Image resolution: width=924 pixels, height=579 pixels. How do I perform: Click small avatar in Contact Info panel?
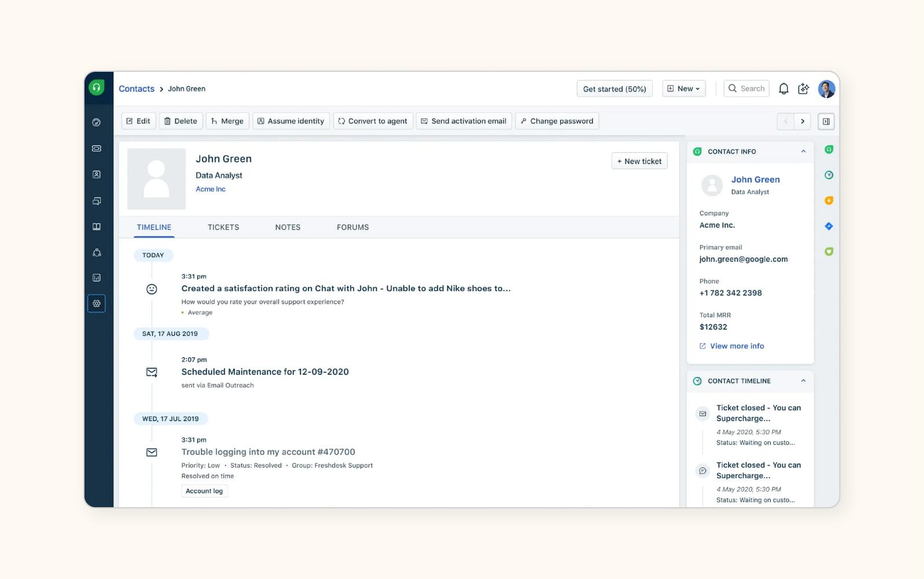pyautogui.click(x=712, y=185)
